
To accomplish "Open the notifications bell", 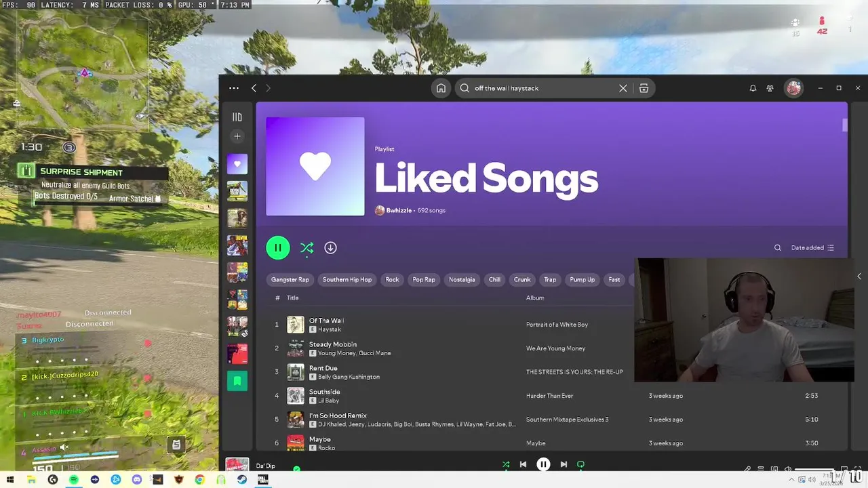I will point(753,88).
